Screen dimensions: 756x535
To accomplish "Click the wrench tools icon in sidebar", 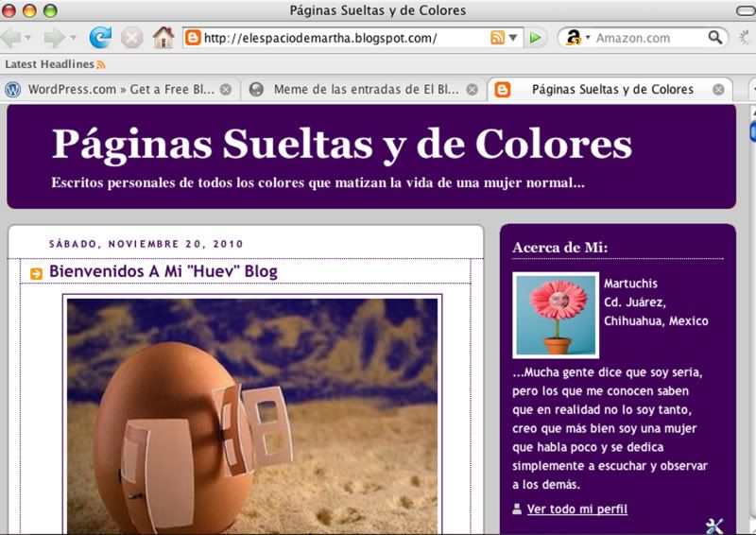I will [x=714, y=526].
